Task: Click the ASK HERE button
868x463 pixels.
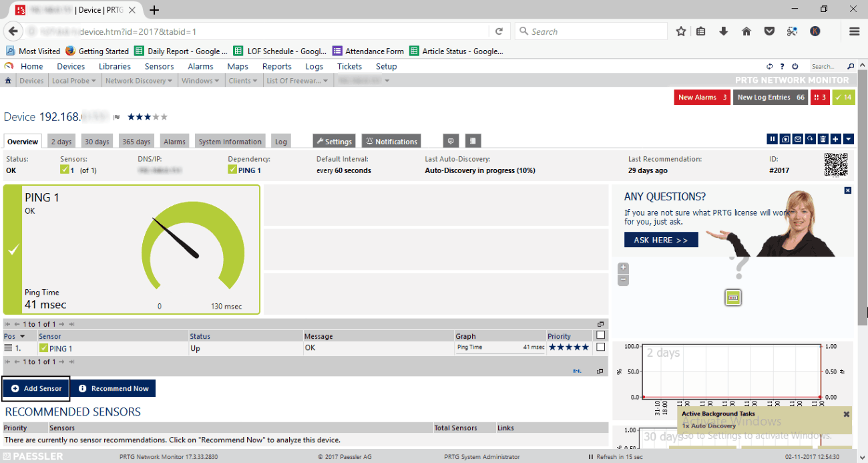Action: [661, 240]
